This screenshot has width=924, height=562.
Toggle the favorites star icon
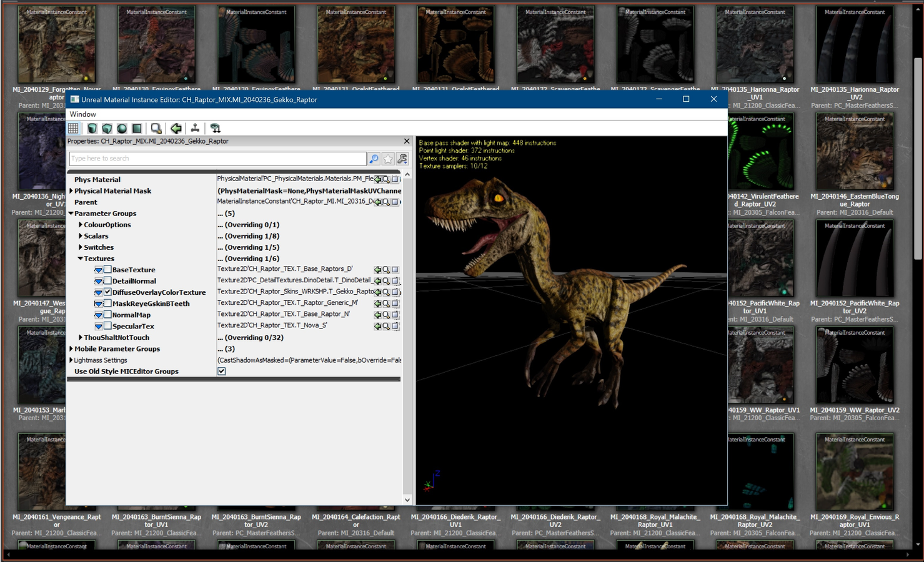[x=388, y=159]
